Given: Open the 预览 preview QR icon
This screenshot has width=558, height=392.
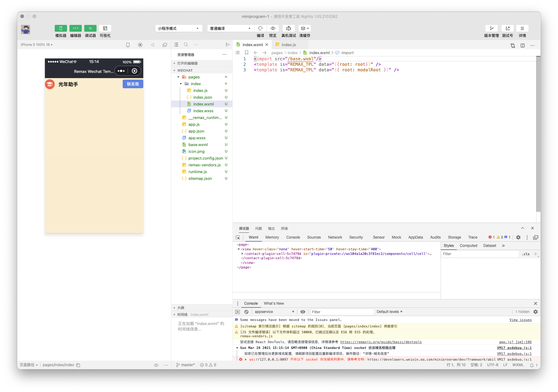Looking at the screenshot, I should [x=273, y=28].
